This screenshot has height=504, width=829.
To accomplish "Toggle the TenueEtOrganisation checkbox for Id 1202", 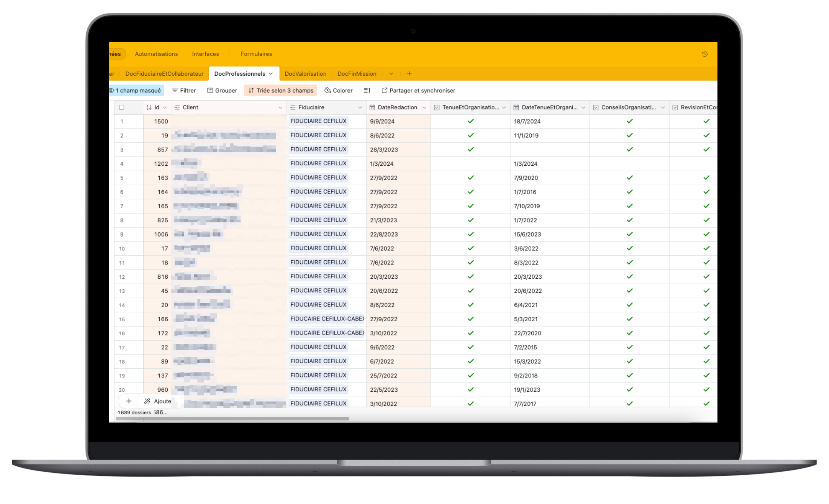I will click(x=470, y=164).
